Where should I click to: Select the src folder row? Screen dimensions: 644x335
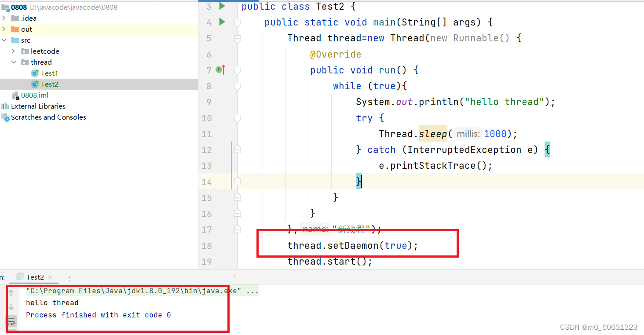pos(99,40)
